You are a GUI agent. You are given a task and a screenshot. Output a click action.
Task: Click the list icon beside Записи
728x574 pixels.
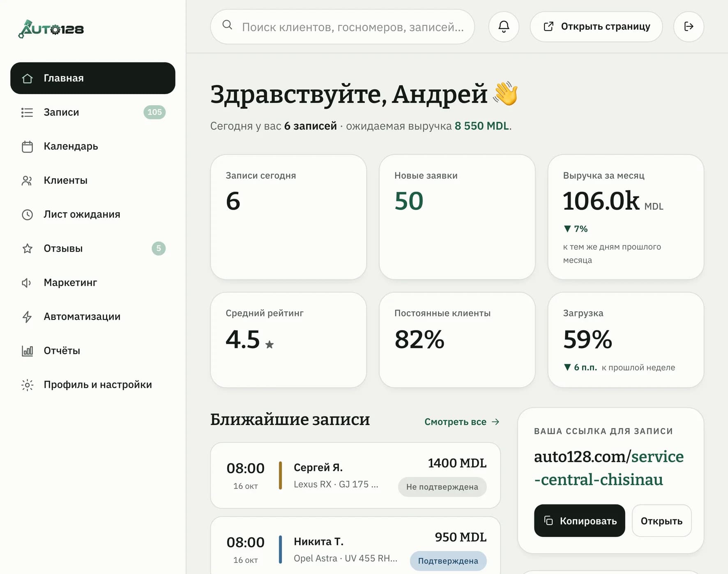pos(27,112)
